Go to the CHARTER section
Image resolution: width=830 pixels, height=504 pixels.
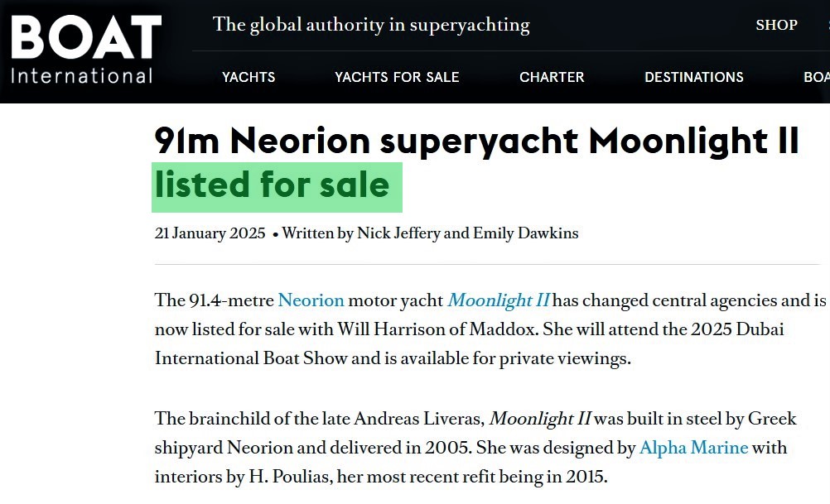[x=552, y=77]
